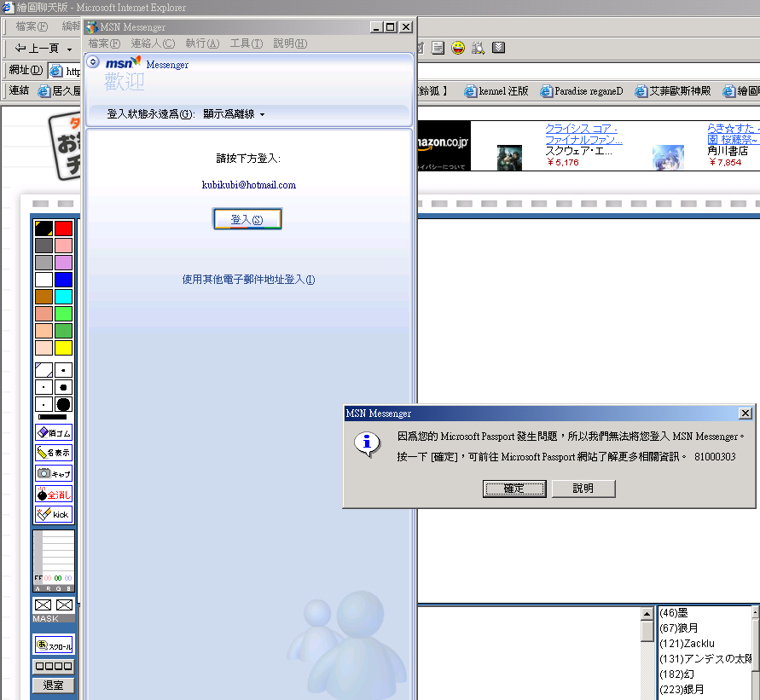
Task: Click the scroll (スクロール) button
Action: [x=54, y=645]
